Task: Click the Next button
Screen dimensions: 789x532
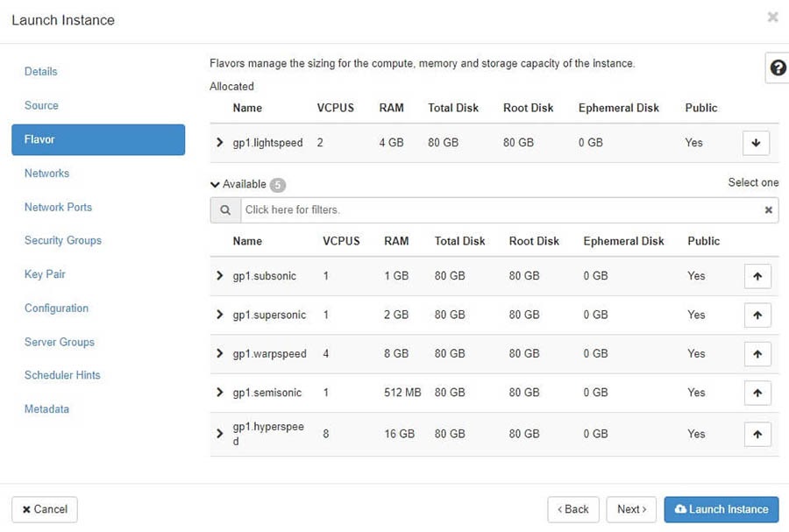Action: tap(631, 509)
